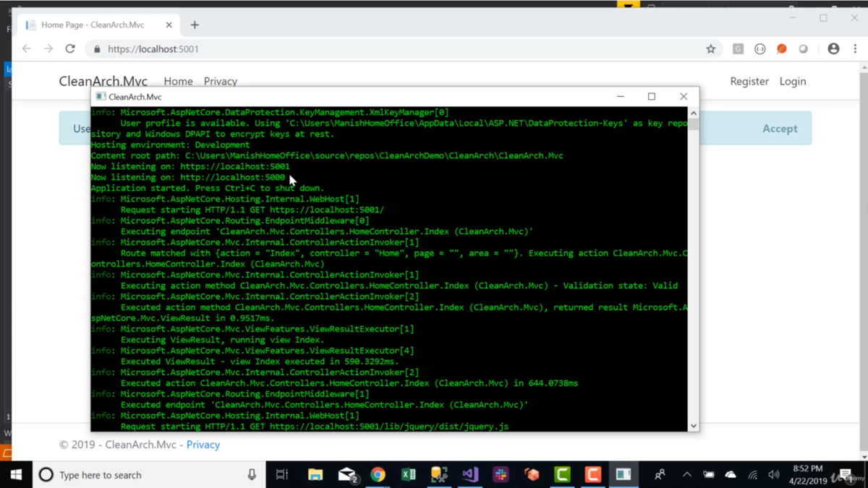Image resolution: width=868 pixels, height=488 pixels.
Task: Click the console scrollbar thumb
Action: 693,124
